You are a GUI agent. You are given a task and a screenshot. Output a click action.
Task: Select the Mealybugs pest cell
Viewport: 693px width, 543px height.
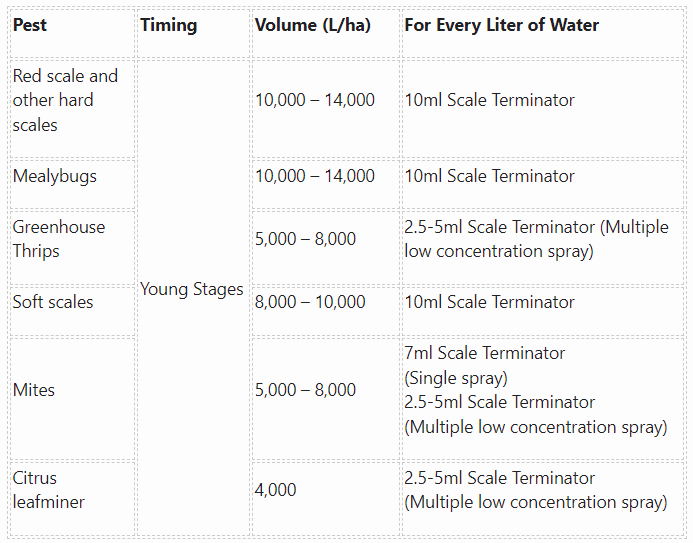click(x=72, y=184)
